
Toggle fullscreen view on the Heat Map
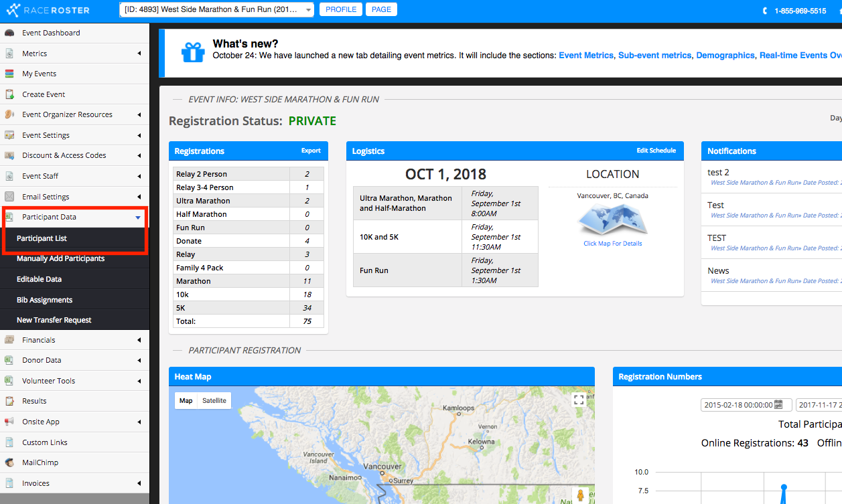[579, 400]
